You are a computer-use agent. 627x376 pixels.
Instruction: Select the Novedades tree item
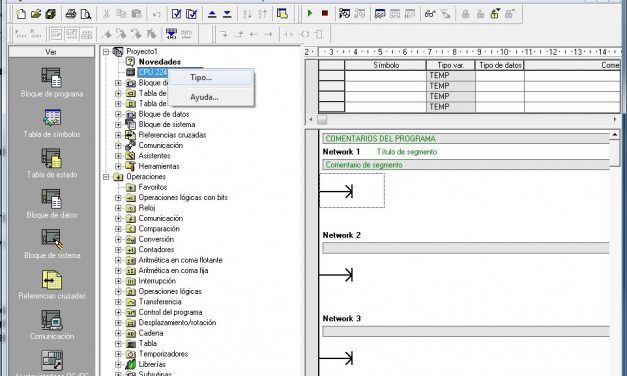(x=160, y=62)
